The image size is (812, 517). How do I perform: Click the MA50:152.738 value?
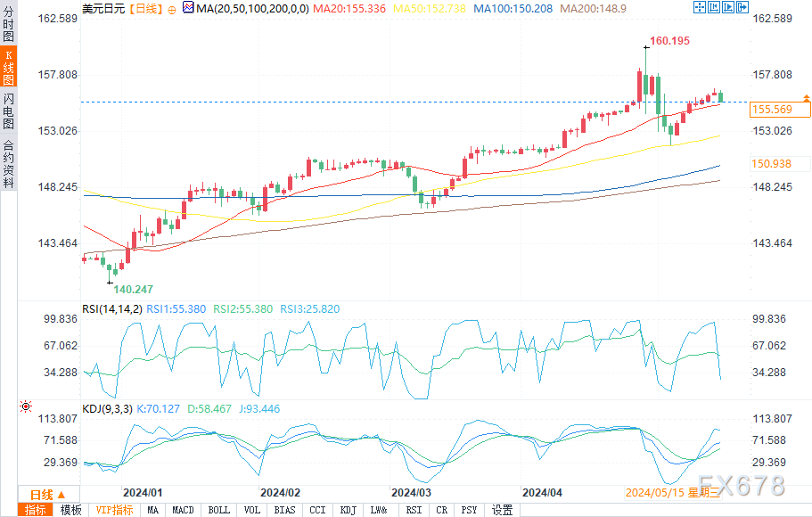click(430, 9)
